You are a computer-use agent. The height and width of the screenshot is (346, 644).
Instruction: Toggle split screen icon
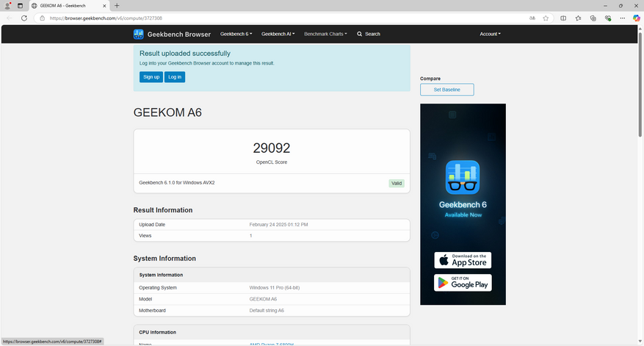pos(563,18)
